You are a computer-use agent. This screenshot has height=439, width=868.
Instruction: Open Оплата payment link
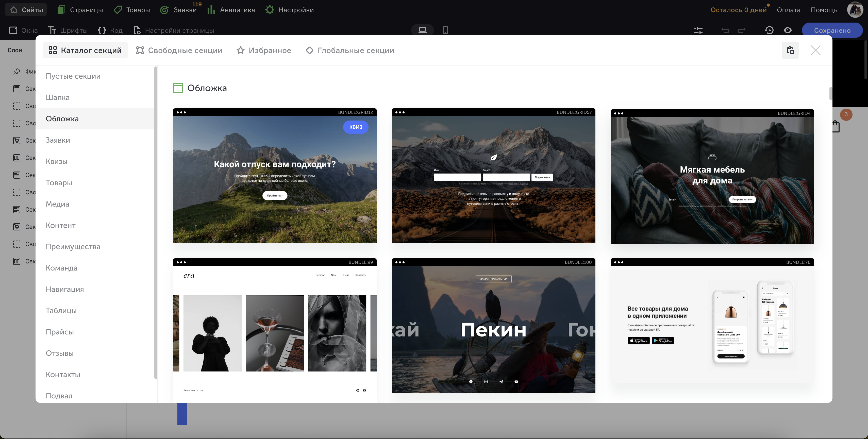click(x=789, y=10)
